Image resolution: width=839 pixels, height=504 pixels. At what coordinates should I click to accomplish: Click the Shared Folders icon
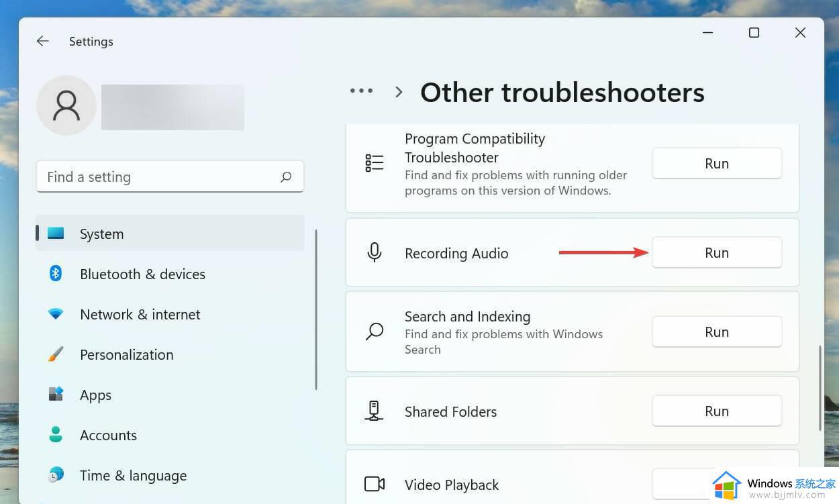click(x=375, y=411)
